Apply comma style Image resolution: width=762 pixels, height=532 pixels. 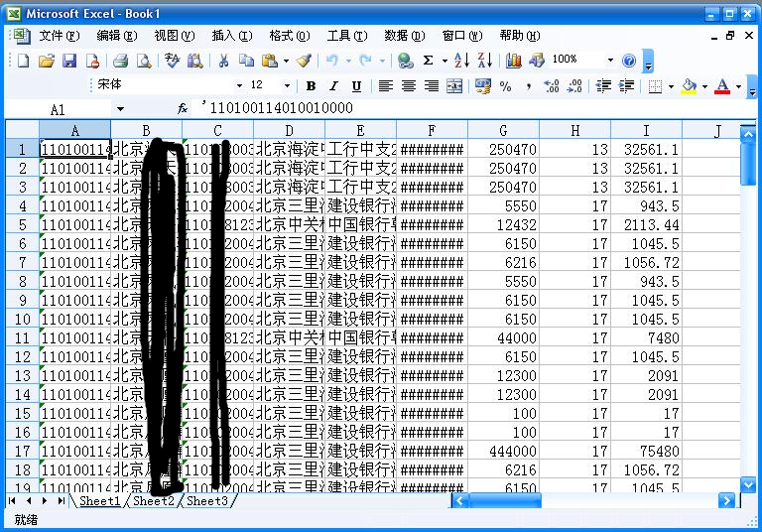coord(528,86)
